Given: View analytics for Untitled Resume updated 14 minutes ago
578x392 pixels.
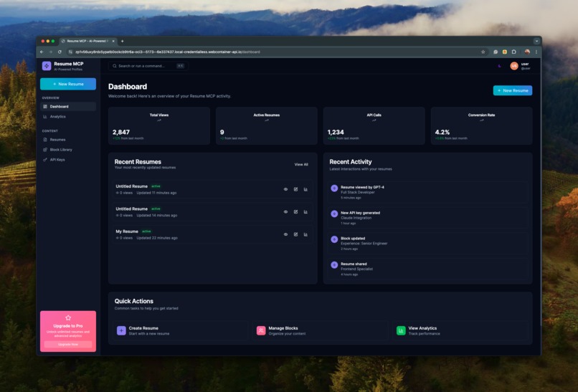Looking at the screenshot, I should 305,212.
